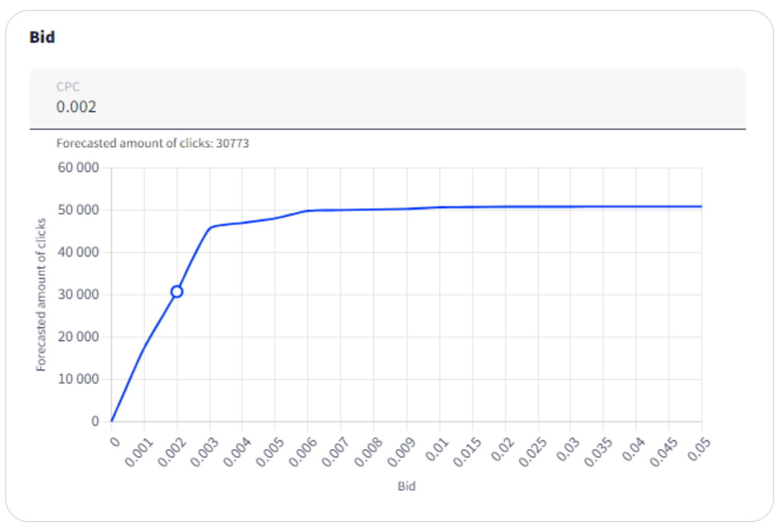This screenshot has height=532, width=783.
Task: Select the 0.005 bid axis label
Action: 270,452
